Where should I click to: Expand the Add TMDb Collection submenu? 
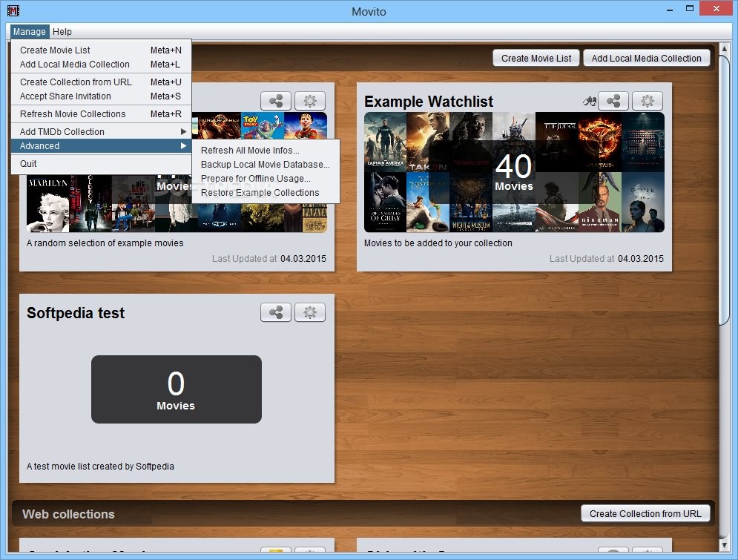click(101, 132)
